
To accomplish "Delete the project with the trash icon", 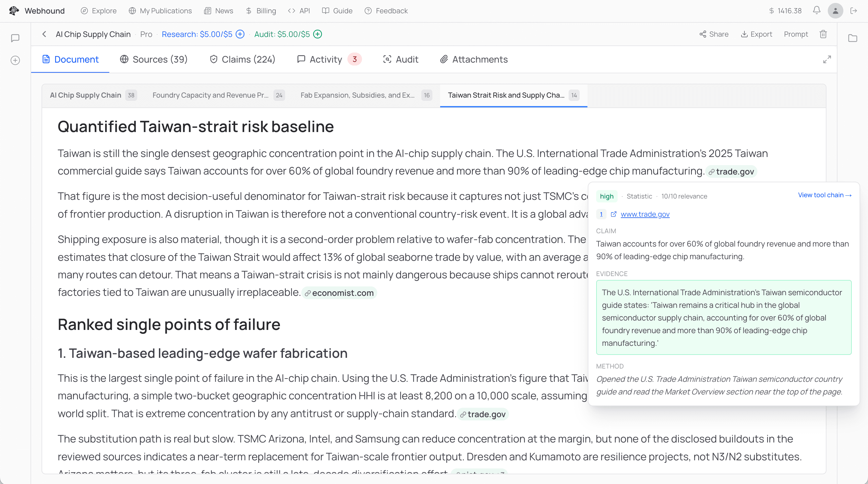I will 823,34.
